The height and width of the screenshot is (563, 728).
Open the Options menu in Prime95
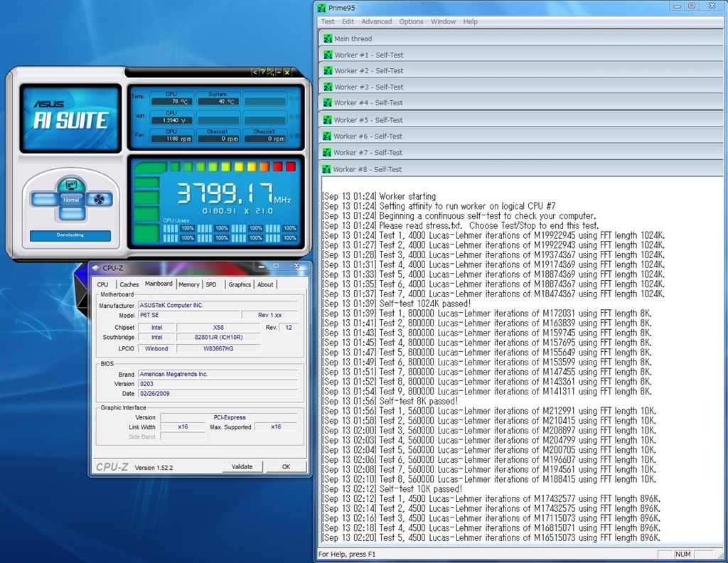tap(411, 22)
